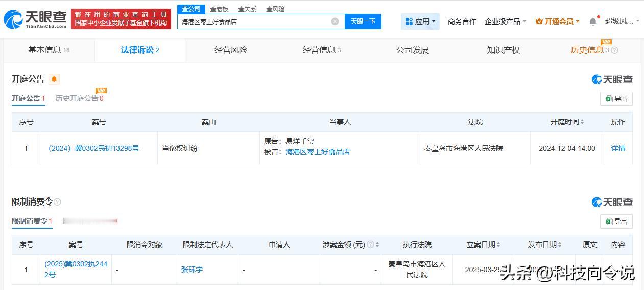Expand the 超级风 user account menu

pyautogui.click(x=622, y=21)
